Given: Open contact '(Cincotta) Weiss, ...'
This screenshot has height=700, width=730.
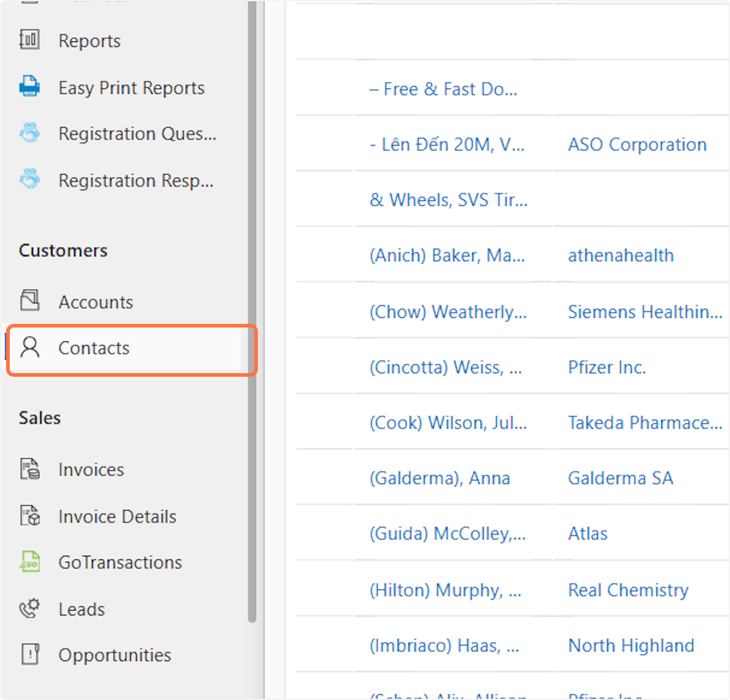Looking at the screenshot, I should coord(446,367).
